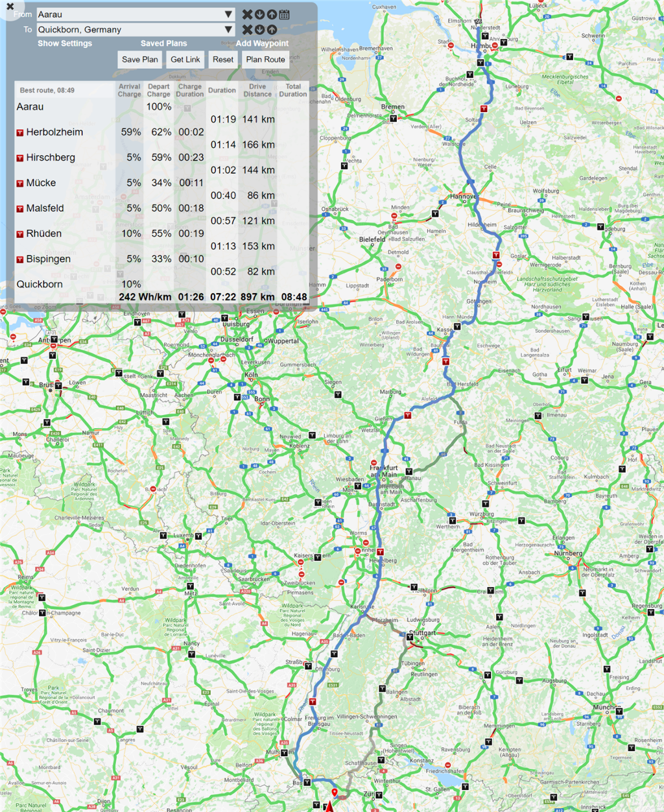Open the To destination dropdown arrow
Viewport: 664px width, 812px height.
click(228, 30)
